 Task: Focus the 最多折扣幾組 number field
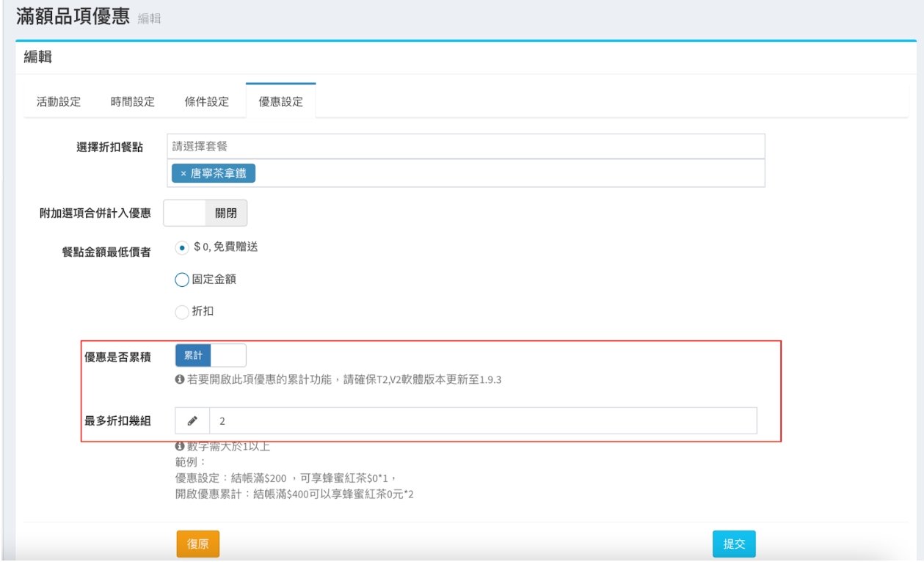[x=482, y=421]
